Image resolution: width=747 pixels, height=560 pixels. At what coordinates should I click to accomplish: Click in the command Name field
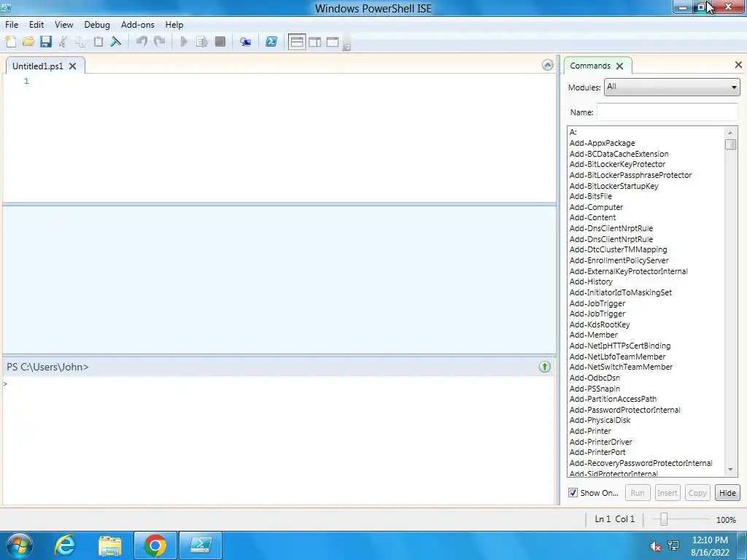667,112
